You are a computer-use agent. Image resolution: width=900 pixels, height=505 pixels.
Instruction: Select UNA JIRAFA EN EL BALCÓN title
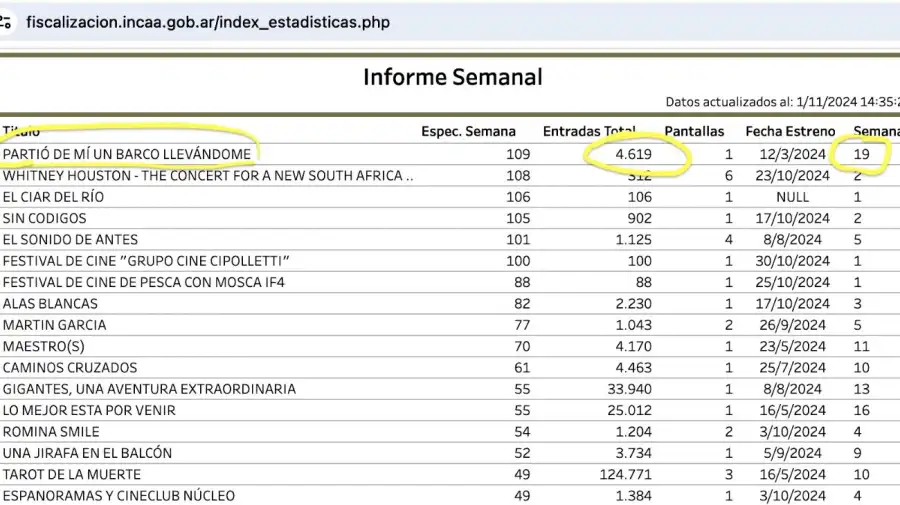(87, 453)
